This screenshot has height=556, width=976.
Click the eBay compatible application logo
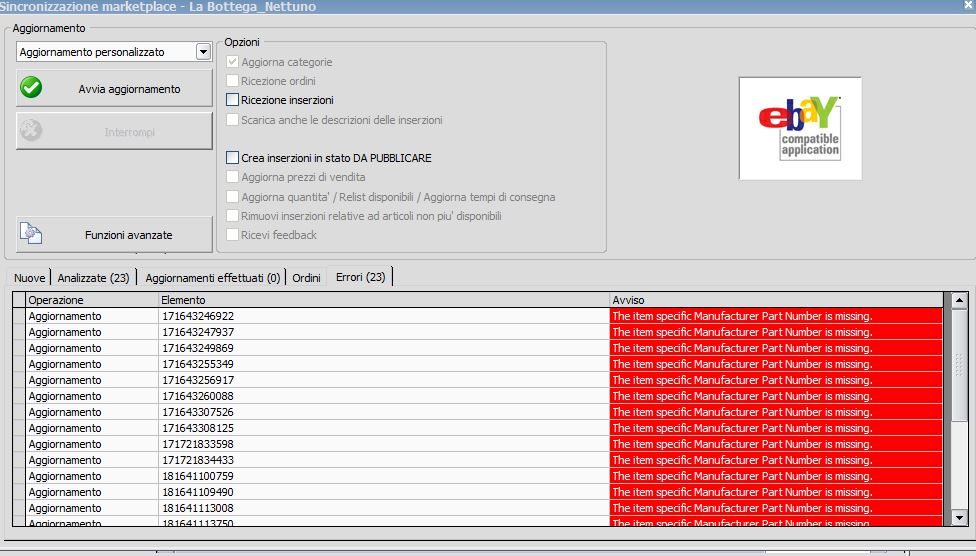[x=800, y=128]
